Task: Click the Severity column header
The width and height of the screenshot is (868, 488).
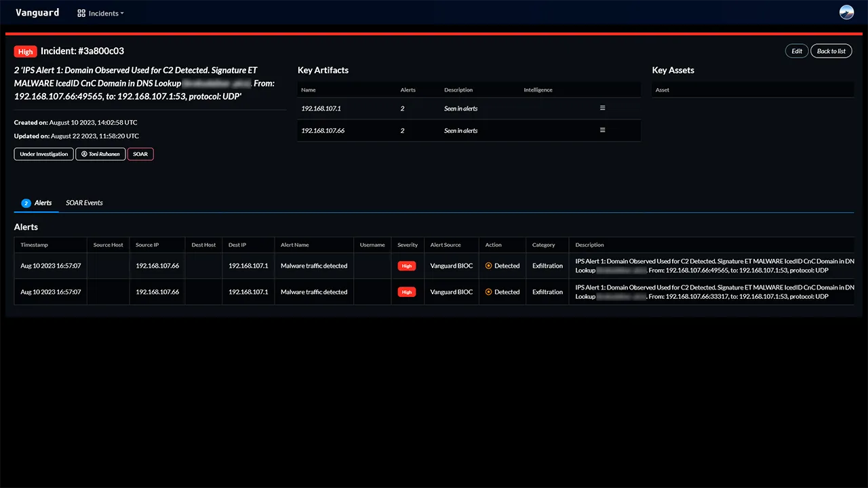Action: (408, 245)
